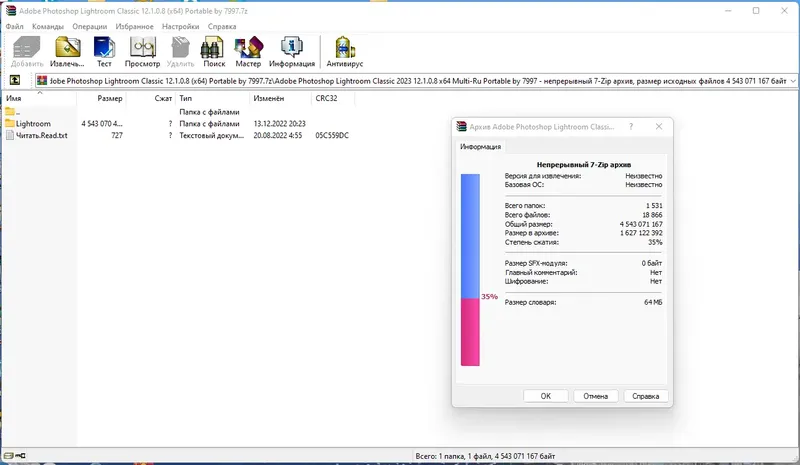800x465 pixels.
Task: Click the 64 МБ dictionary size value
Action: [x=653, y=302]
